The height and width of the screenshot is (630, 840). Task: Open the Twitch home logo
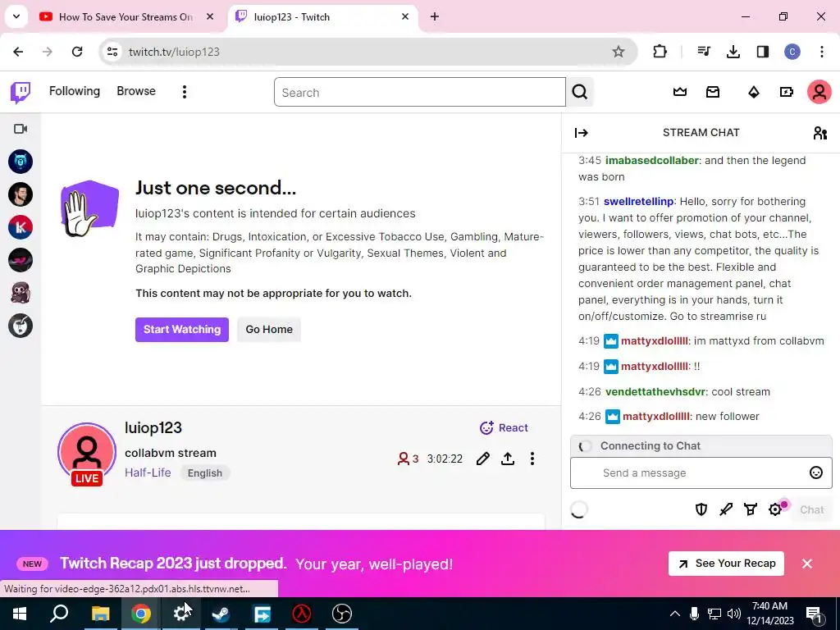tap(21, 92)
